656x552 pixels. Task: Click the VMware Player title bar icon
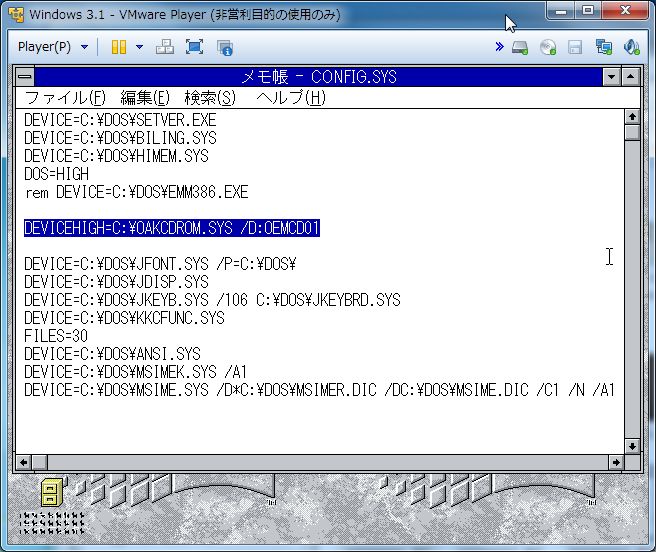click(x=16, y=15)
